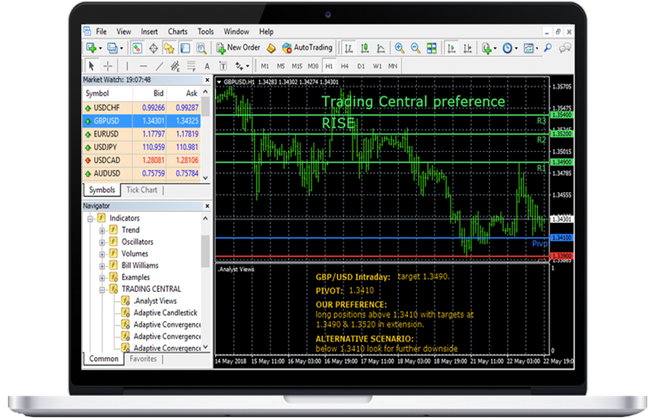Switch timeframe to M15

[297, 66]
